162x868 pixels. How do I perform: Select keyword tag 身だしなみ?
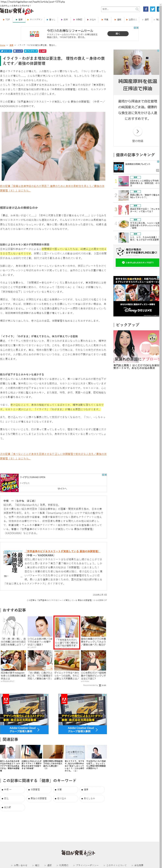pos(92,798)
